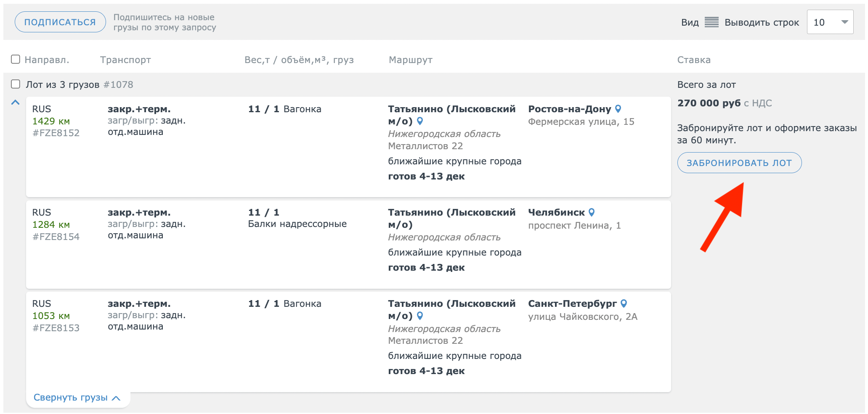Click address Фермерская улица, 15
868x414 pixels.
581,122
